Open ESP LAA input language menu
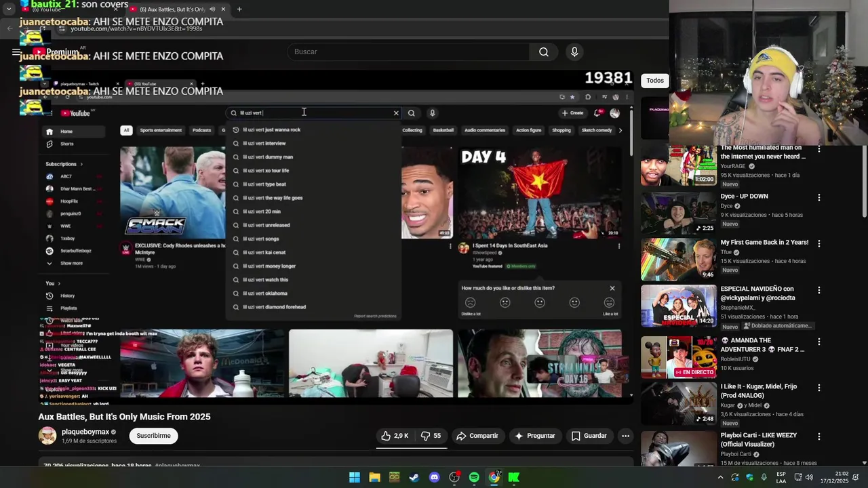This screenshot has width=868, height=488. [781, 477]
